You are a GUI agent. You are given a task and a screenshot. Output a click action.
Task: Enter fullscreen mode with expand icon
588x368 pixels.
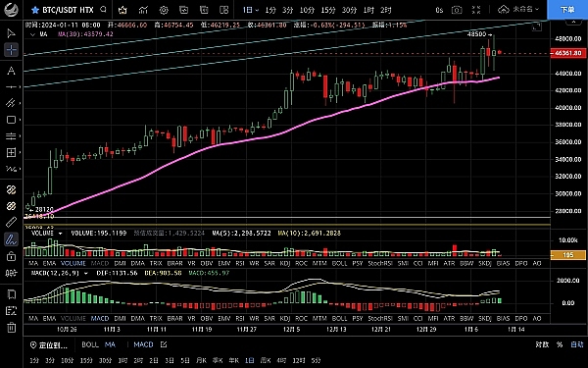coord(476,10)
